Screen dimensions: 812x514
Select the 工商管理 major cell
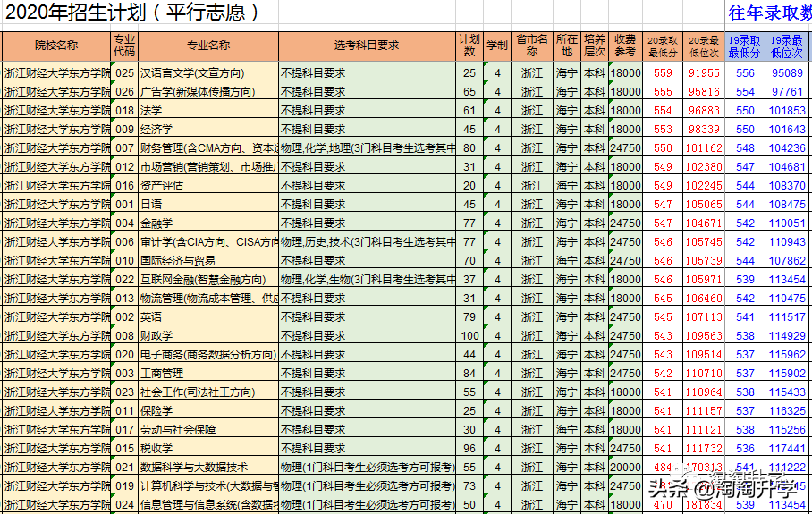pos(208,373)
